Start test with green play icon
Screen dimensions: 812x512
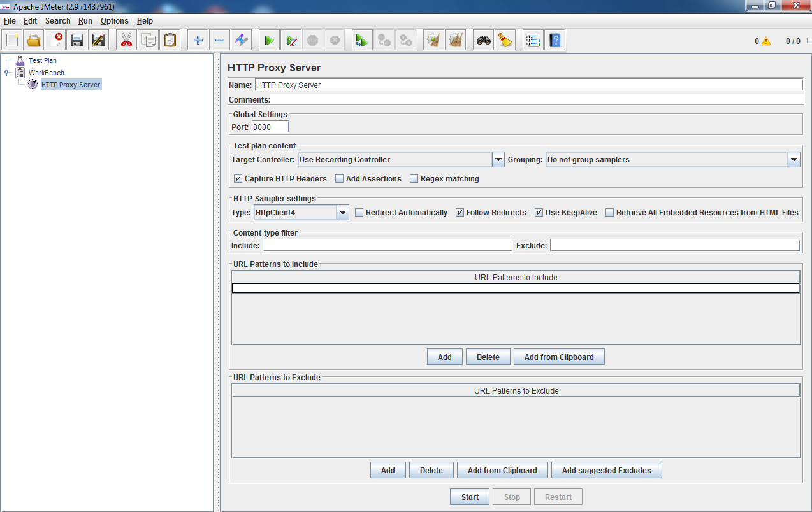tap(270, 41)
